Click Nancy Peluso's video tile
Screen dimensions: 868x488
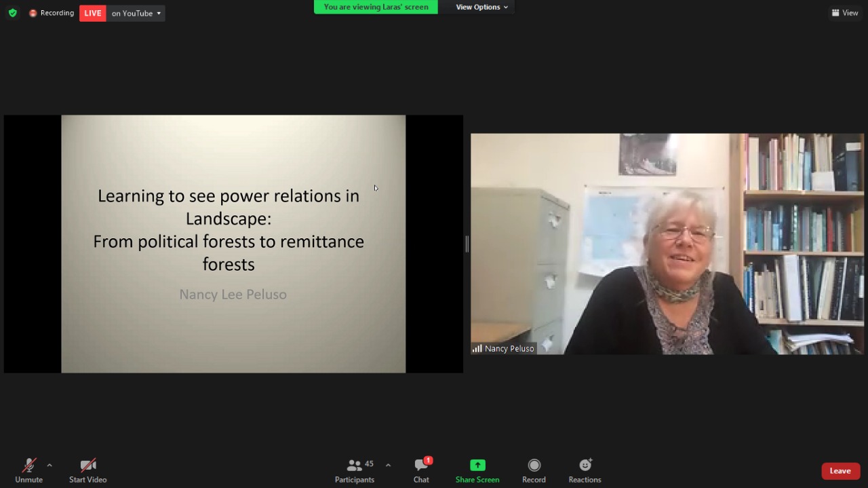pos(667,244)
